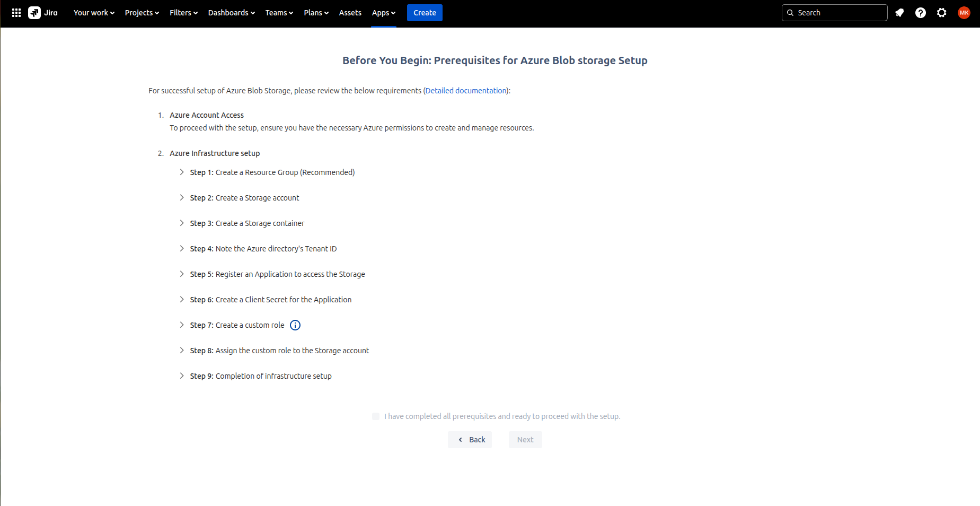Click the magnifier icon in Search

(790, 13)
